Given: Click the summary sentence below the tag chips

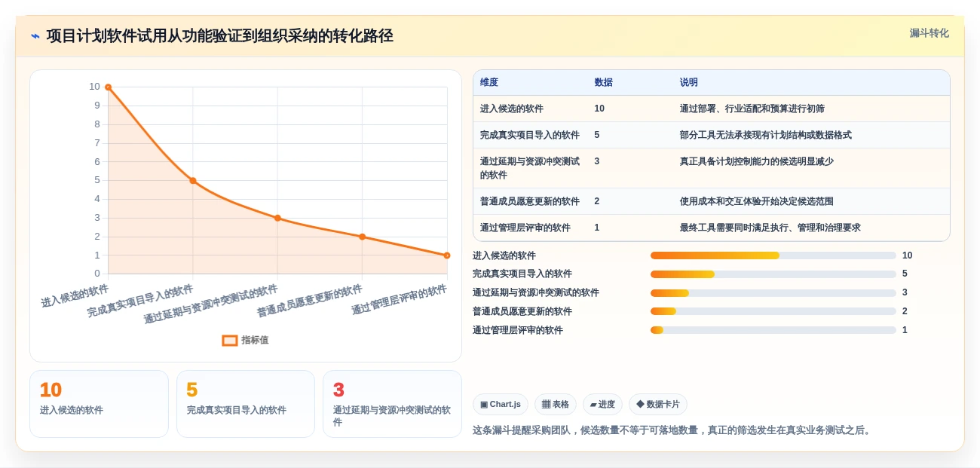Looking at the screenshot, I should click(x=672, y=430).
